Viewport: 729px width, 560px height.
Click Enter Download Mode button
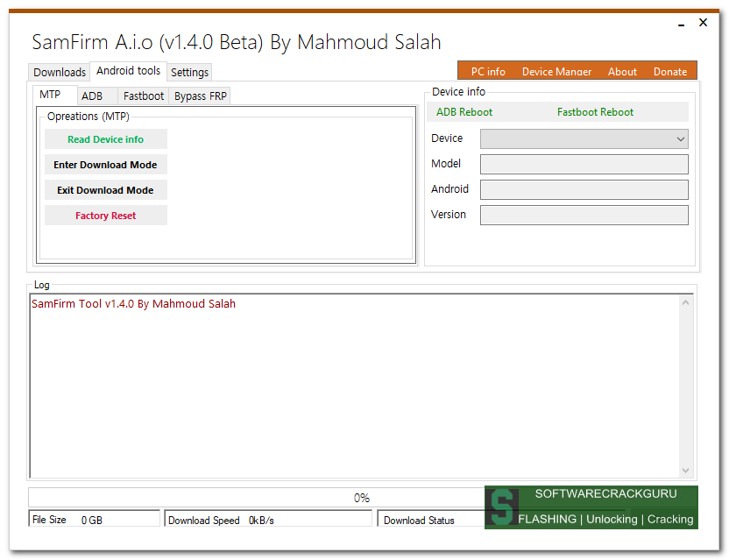click(105, 165)
